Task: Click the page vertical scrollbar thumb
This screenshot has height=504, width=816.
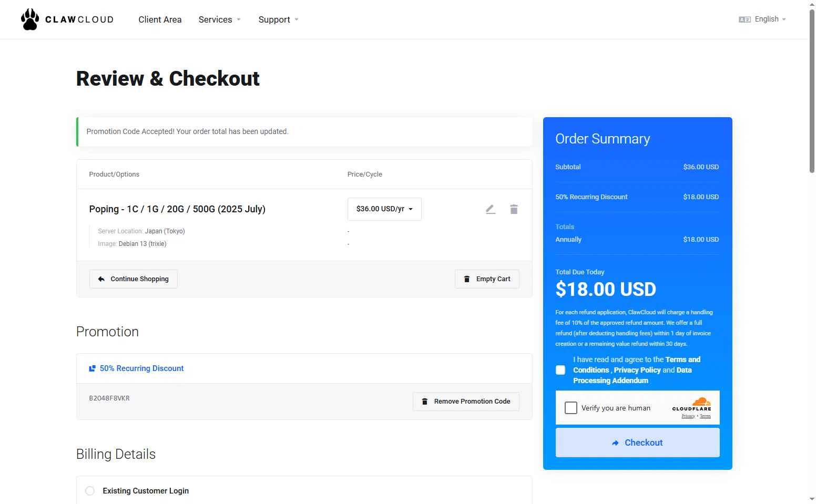Action: coord(812,90)
